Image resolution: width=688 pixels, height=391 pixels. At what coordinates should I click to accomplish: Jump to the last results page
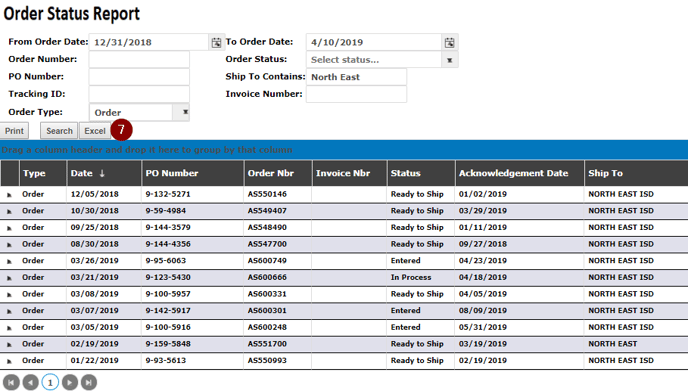point(89,382)
